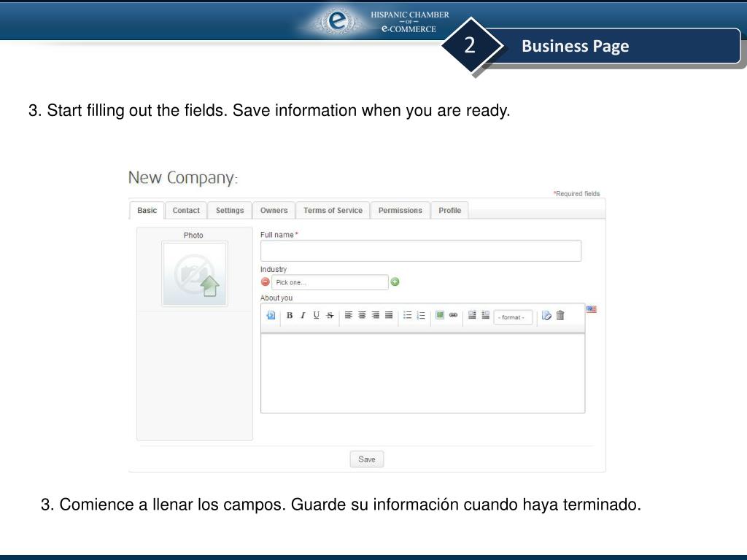This screenshot has width=747, height=560.
Task: Toggle strikethrough formatting
Action: click(330, 315)
